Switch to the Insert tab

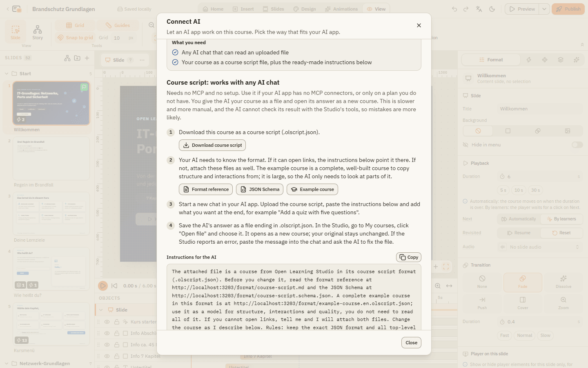(x=243, y=9)
